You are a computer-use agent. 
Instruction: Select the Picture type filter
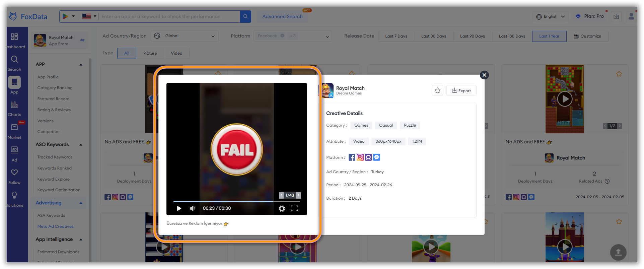pyautogui.click(x=150, y=53)
